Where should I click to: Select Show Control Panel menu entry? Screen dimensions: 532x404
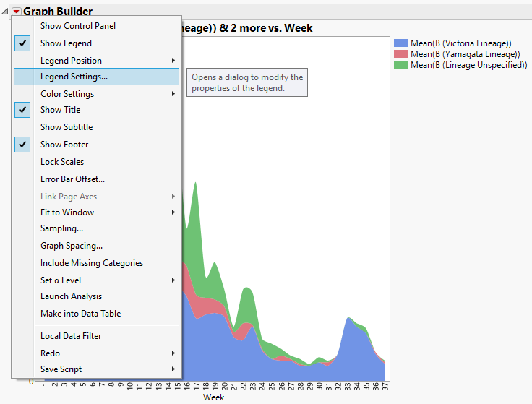coord(96,26)
